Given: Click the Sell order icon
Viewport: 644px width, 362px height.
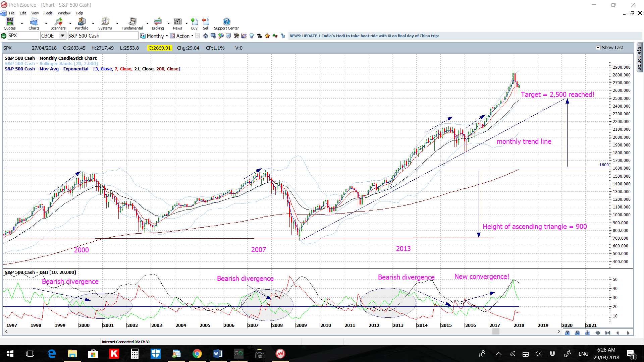Looking at the screenshot, I should coord(206,24).
